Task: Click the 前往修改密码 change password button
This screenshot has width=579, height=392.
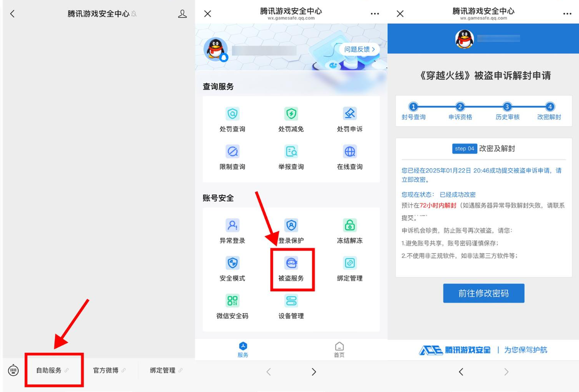Action: click(x=483, y=293)
